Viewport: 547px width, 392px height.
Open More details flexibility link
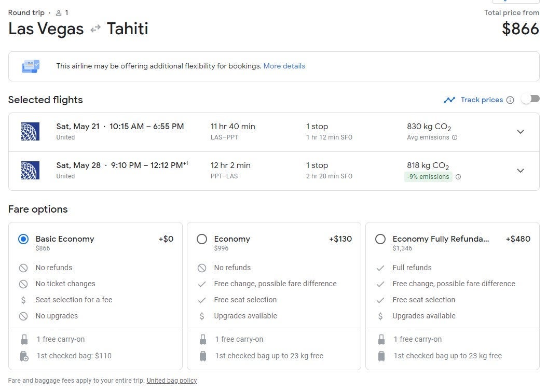(284, 66)
